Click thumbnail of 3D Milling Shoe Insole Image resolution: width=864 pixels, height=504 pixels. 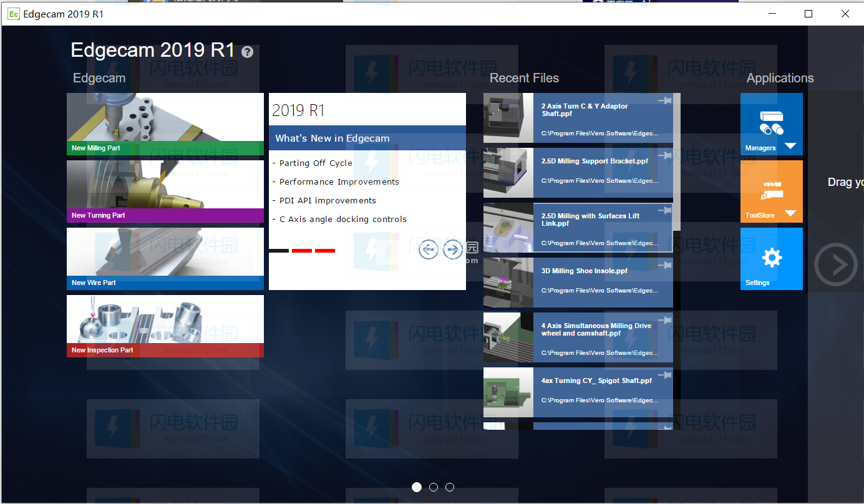[x=508, y=283]
